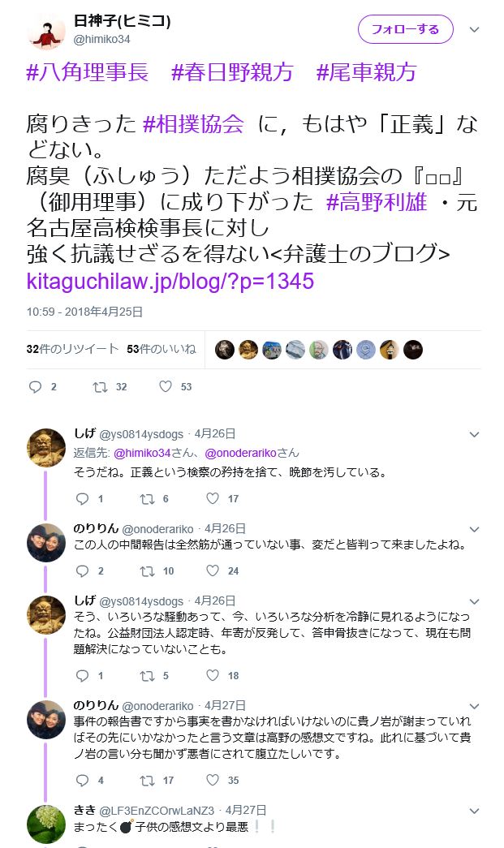This screenshot has width=504, height=848.
Task: Retweet しげ's reply showing 6 retweets
Action: click(x=147, y=498)
